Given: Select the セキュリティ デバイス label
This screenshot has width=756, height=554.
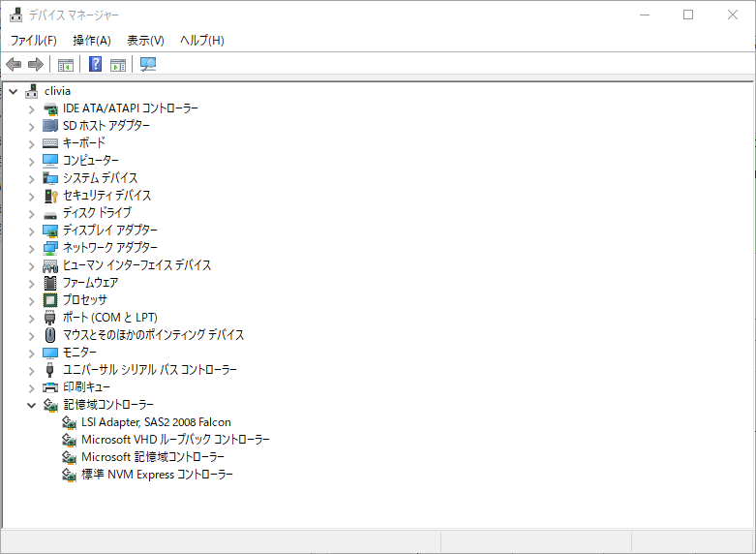Looking at the screenshot, I should click(x=107, y=196).
